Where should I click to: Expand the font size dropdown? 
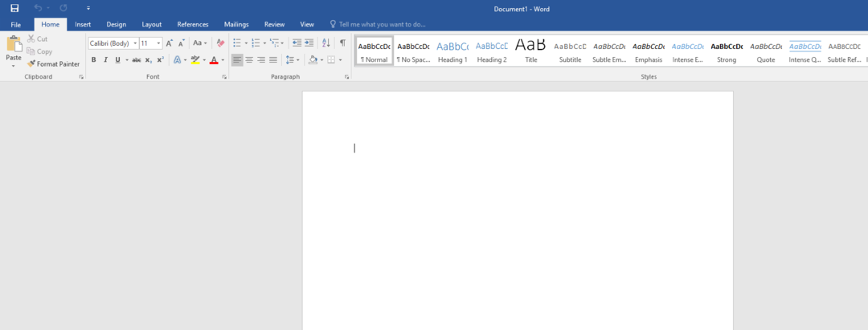159,43
